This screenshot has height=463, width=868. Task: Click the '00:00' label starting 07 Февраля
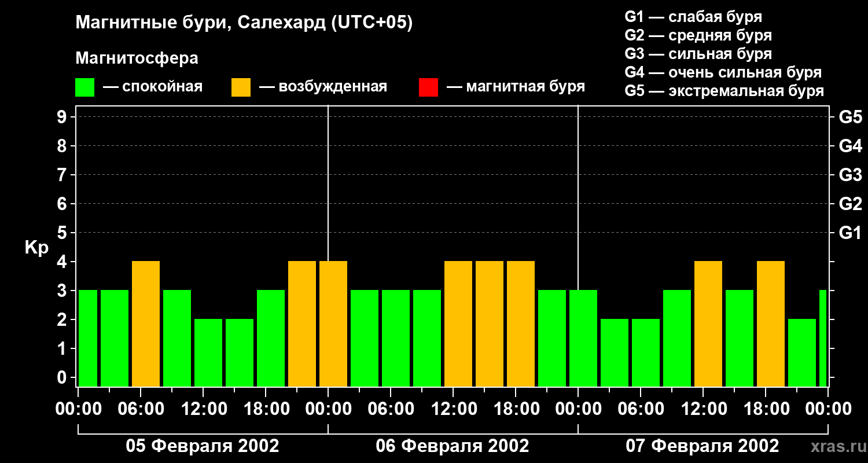click(x=578, y=409)
